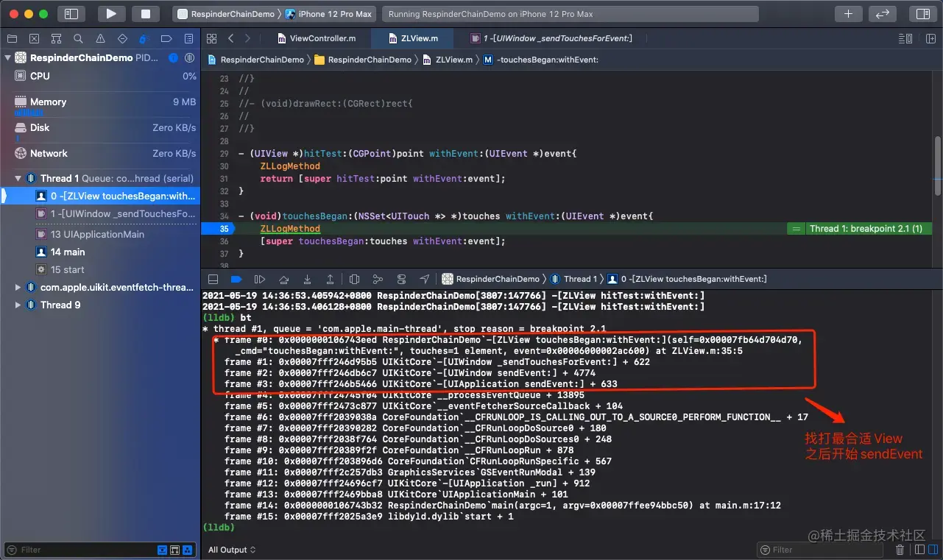This screenshot has width=943, height=560.
Task: Click the blue info icon beside RespinderChainDemo
Action: 173,57
